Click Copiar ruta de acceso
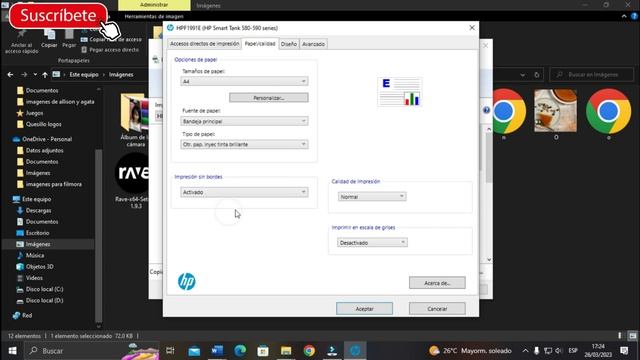The width and height of the screenshot is (640, 360). coord(111,40)
